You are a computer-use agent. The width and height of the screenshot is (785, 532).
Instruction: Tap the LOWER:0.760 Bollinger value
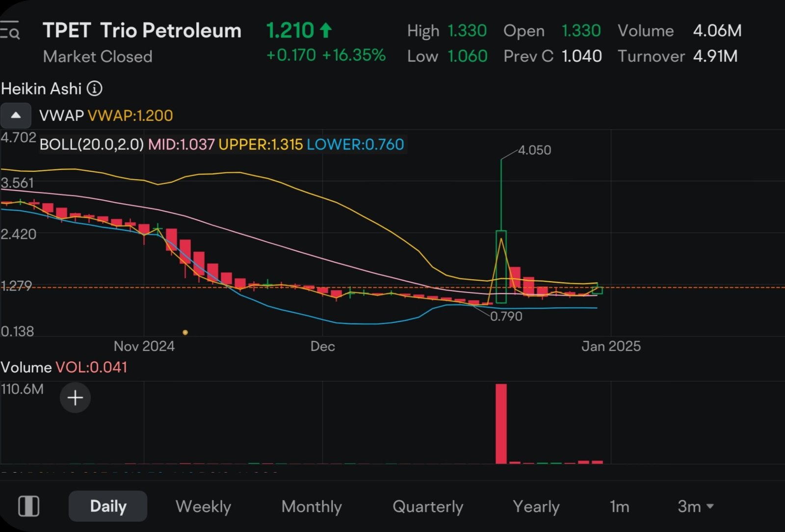pyautogui.click(x=355, y=144)
